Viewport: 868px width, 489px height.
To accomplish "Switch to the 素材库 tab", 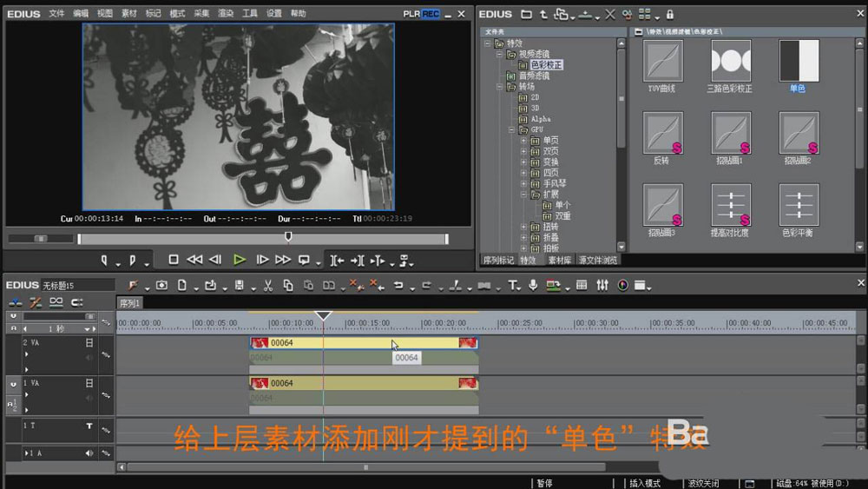I will 560,261.
